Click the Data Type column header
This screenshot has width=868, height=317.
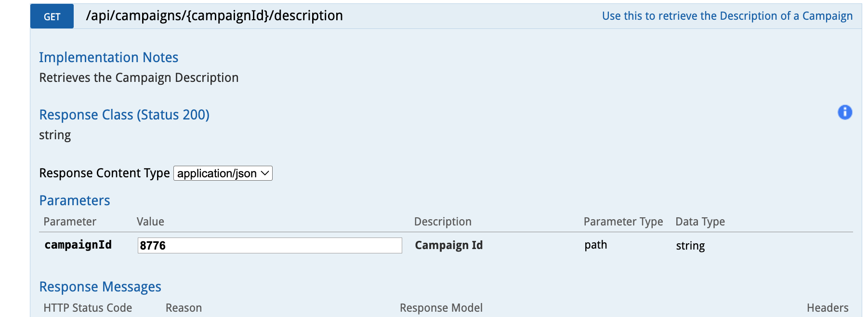click(x=700, y=222)
